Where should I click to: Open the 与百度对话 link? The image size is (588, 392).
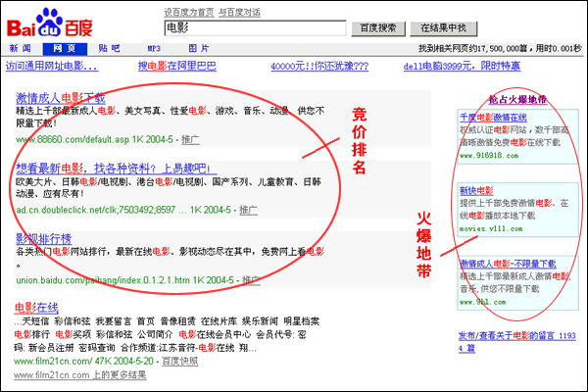coord(239,13)
